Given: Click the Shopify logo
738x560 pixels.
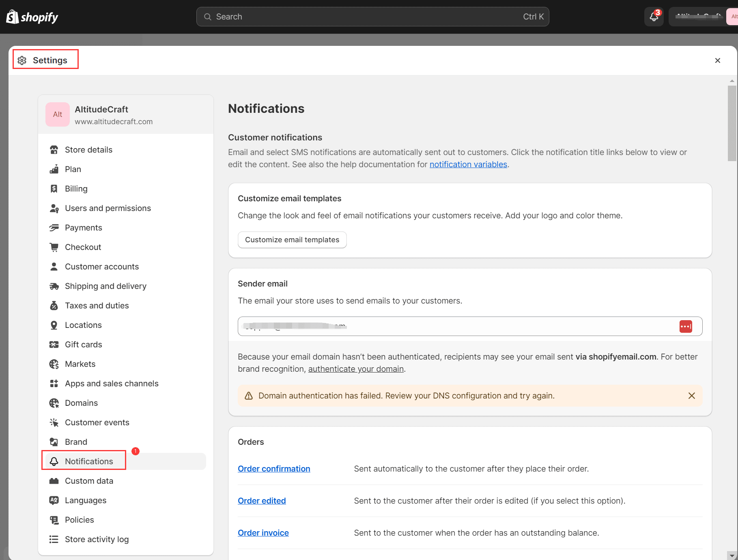Looking at the screenshot, I should [32, 17].
